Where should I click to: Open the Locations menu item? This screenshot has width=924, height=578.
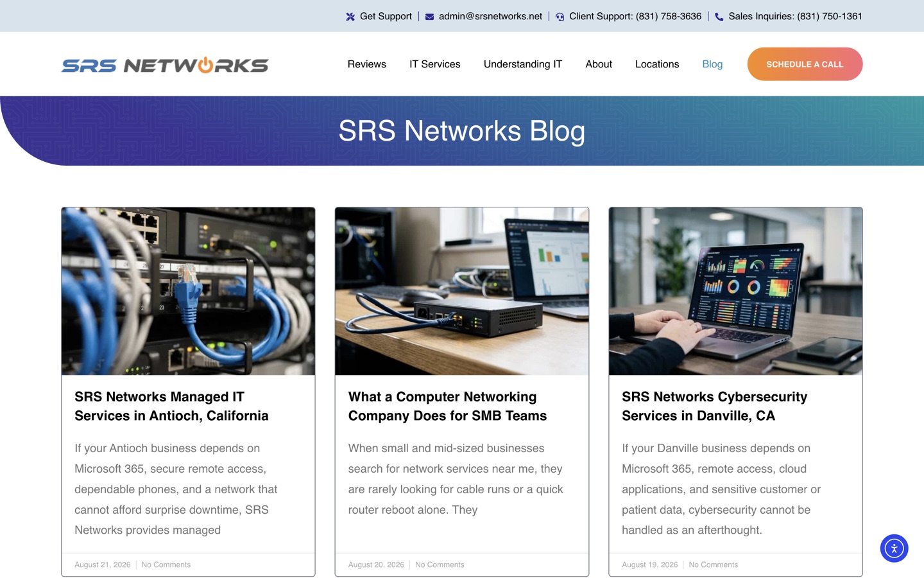(x=656, y=64)
